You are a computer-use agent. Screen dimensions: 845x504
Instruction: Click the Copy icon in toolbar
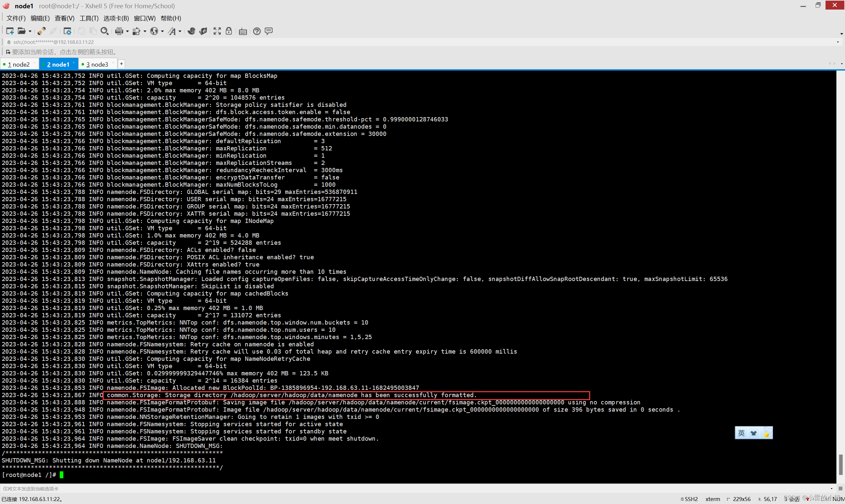point(82,31)
